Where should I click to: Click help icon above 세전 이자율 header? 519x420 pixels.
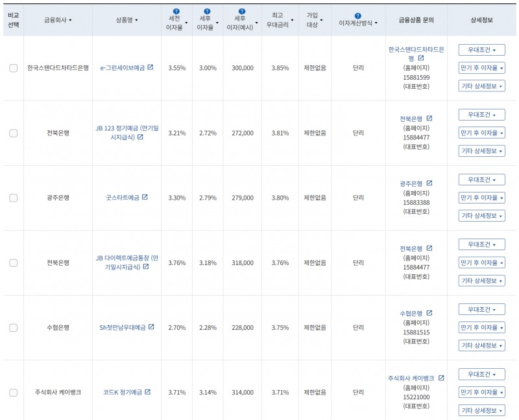click(176, 11)
